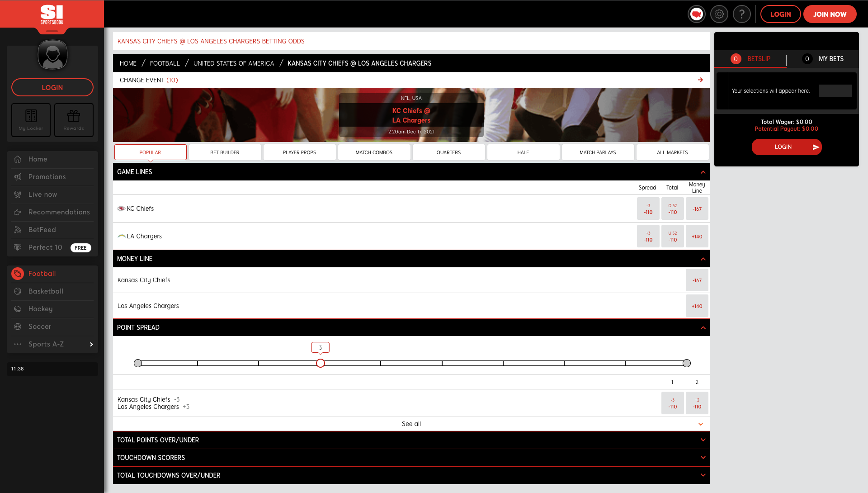Switch to Match Parlays tab
The image size is (868, 493).
tap(598, 152)
